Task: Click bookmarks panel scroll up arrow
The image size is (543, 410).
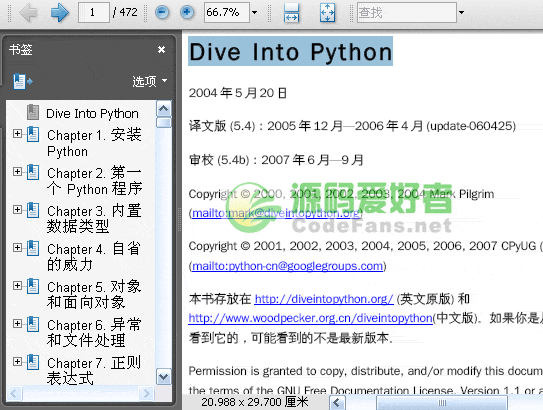Action: point(163,109)
